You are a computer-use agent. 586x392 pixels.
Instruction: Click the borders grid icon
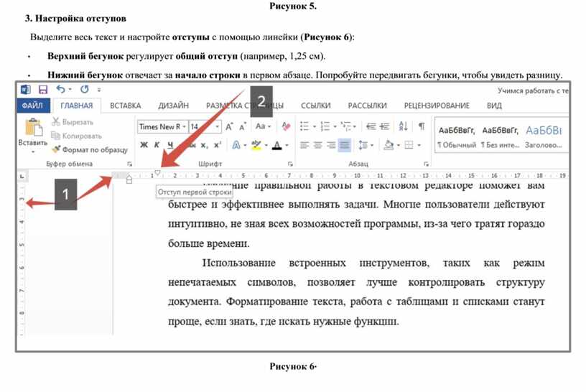pos(409,145)
